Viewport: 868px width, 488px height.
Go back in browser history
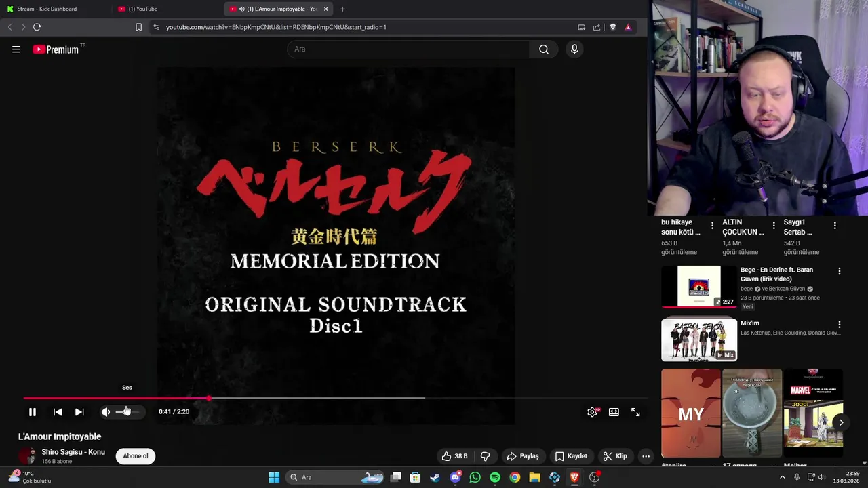coord(9,27)
